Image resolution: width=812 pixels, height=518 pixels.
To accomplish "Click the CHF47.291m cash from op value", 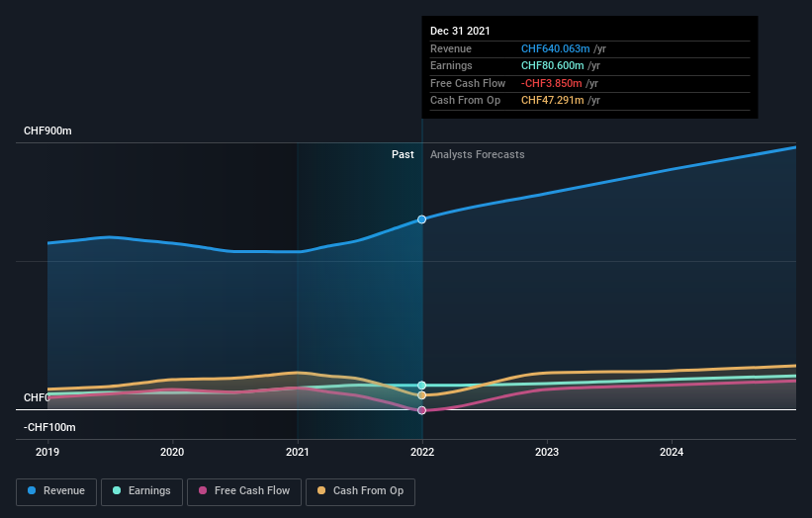I will coord(553,101).
